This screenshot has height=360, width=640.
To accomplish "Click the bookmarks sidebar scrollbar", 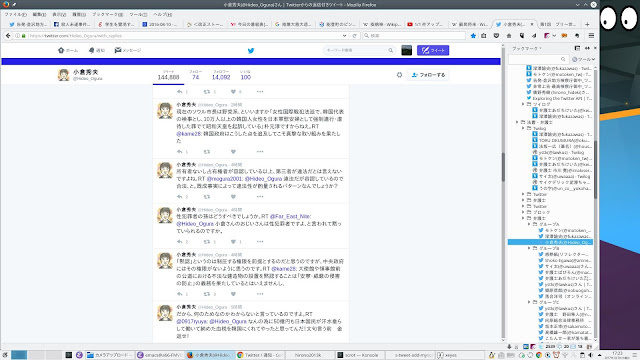I will click(595, 169).
